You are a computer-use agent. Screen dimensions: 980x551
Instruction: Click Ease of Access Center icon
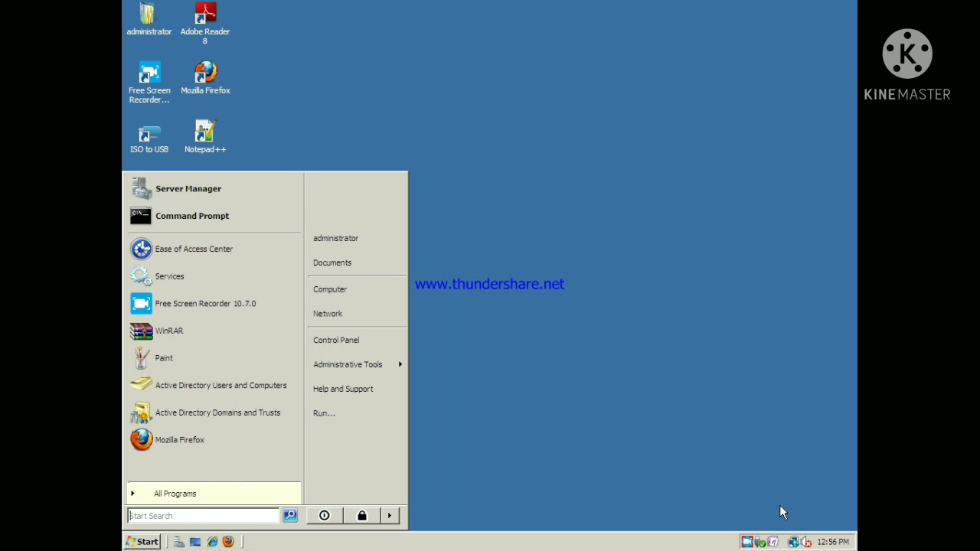click(x=141, y=249)
